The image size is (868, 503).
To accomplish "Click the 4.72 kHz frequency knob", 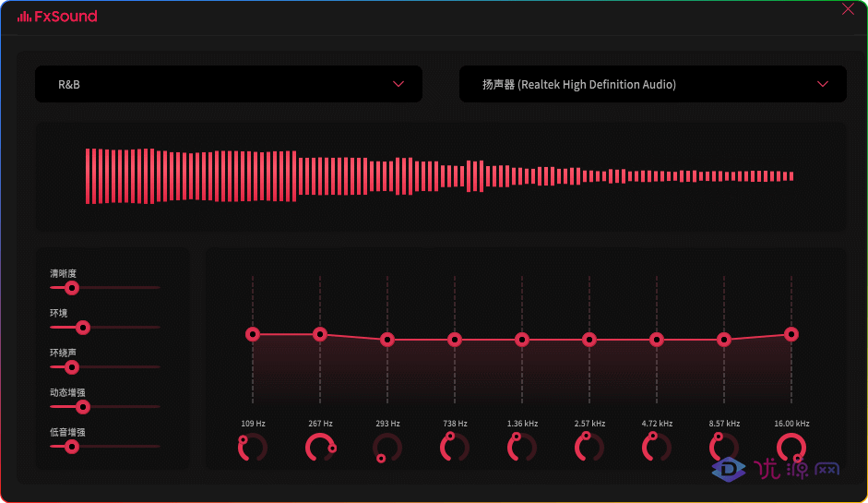I will tap(657, 448).
